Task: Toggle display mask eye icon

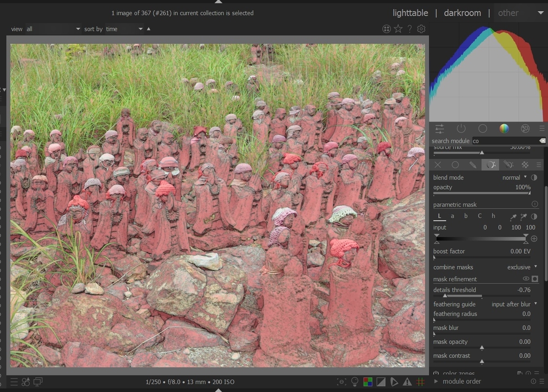Action: coord(526,279)
